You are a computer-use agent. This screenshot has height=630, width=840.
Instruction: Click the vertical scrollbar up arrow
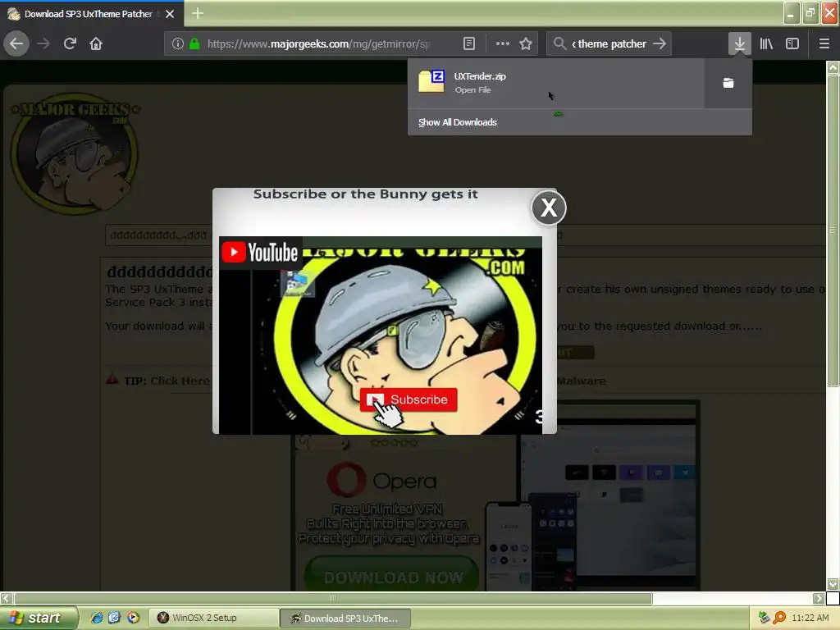(x=833, y=67)
